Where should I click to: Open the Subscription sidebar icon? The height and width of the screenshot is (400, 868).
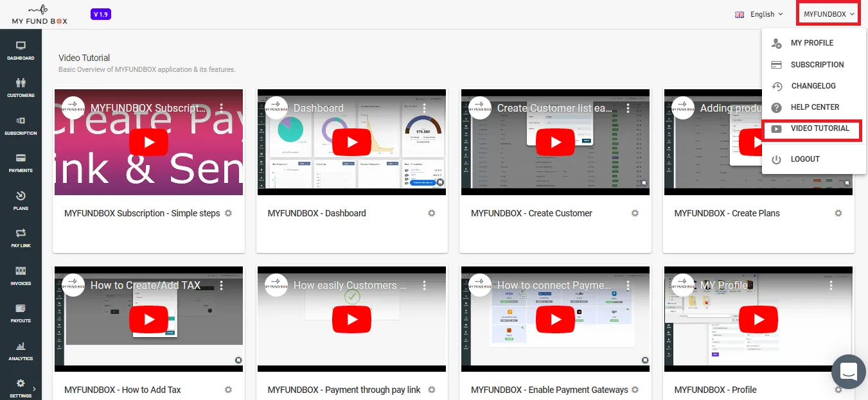click(x=21, y=120)
